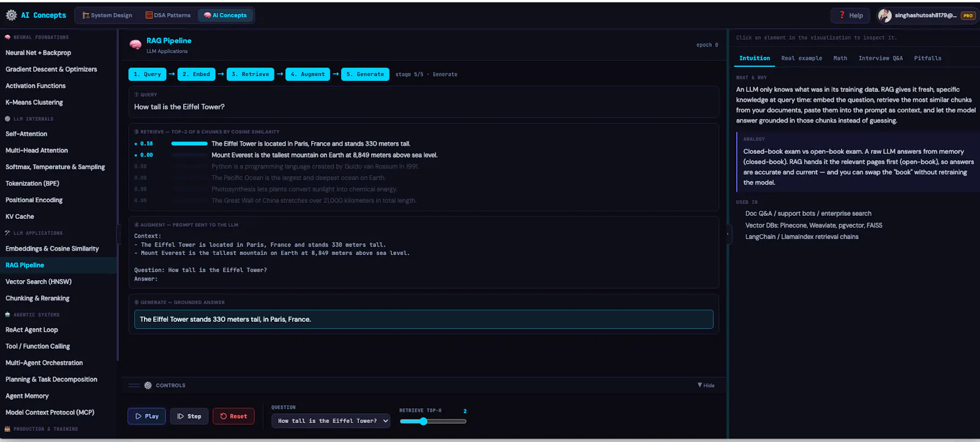Click the LLM Applications section icon
The image size is (980, 442).
[7, 233]
